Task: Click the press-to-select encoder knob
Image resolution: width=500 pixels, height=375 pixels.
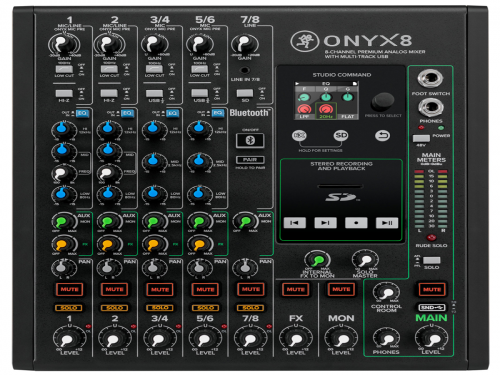Action: pyautogui.click(x=383, y=101)
